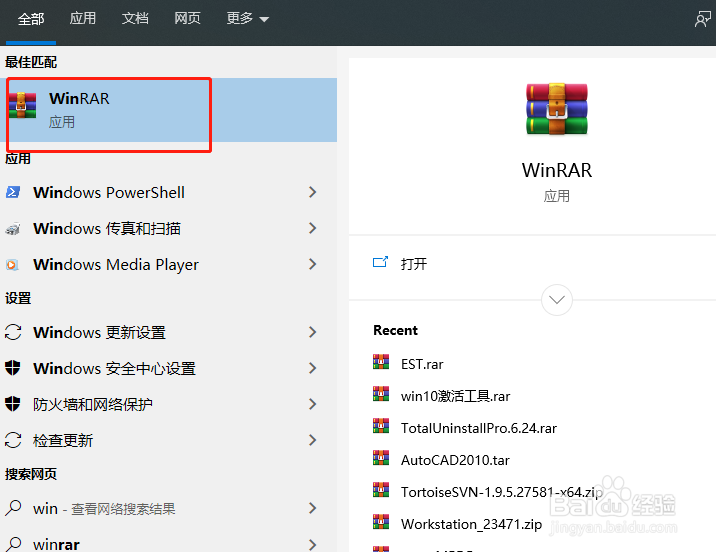
Task: Click the Windows PowerShell icon
Action: coord(13,192)
